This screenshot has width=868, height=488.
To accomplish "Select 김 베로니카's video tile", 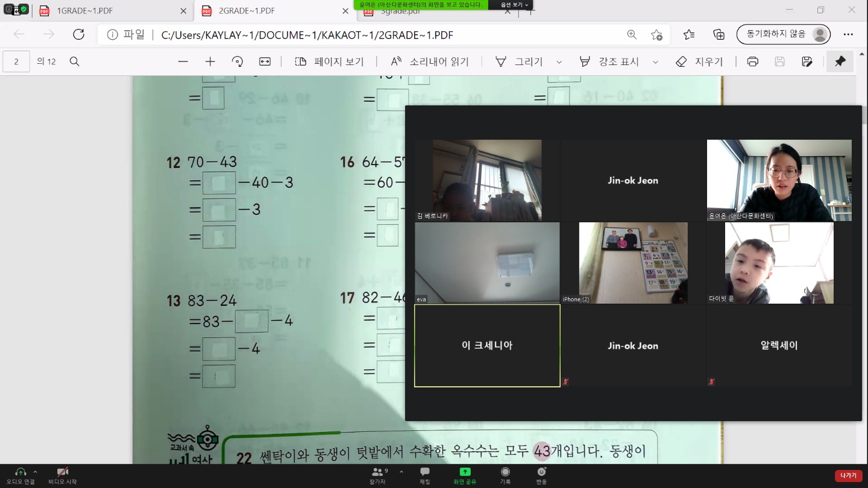I will coord(487,180).
